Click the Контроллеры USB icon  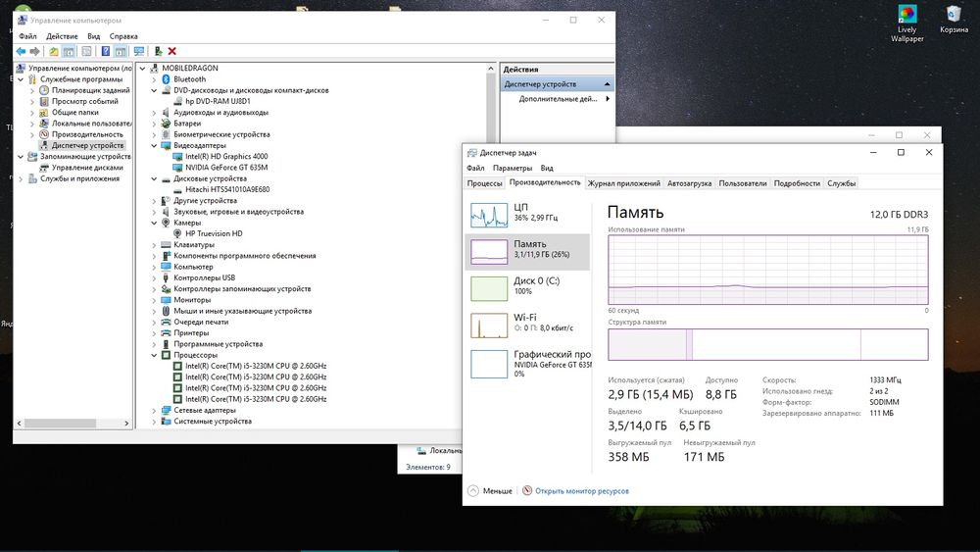point(166,277)
